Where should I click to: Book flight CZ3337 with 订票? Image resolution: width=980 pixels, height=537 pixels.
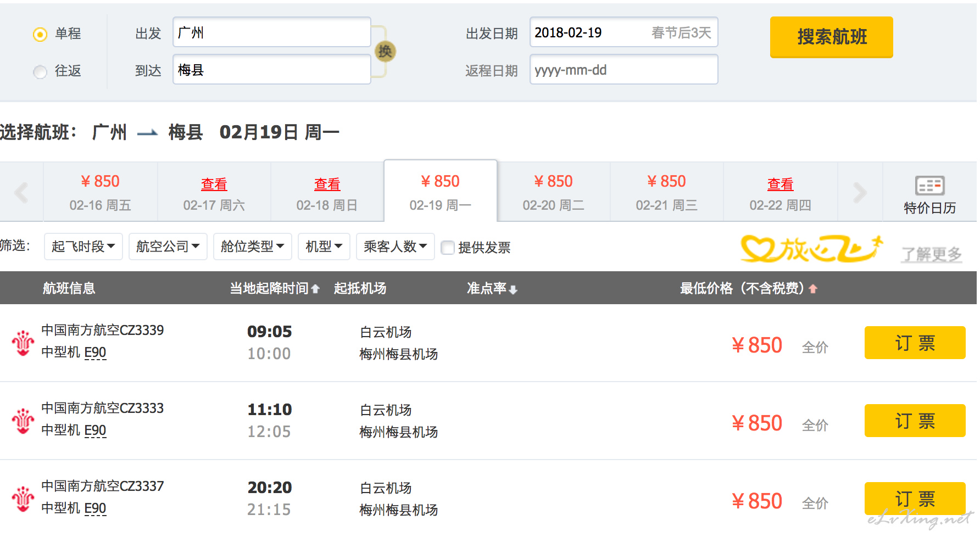(x=915, y=499)
